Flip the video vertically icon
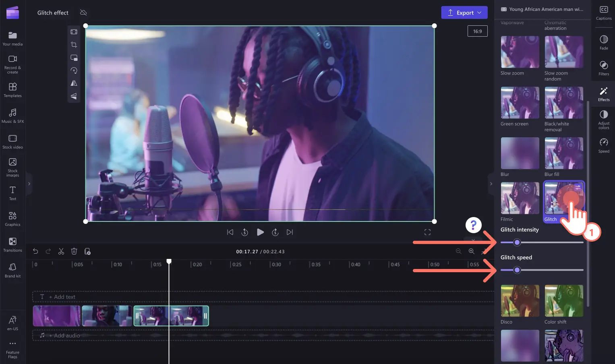 (x=74, y=96)
